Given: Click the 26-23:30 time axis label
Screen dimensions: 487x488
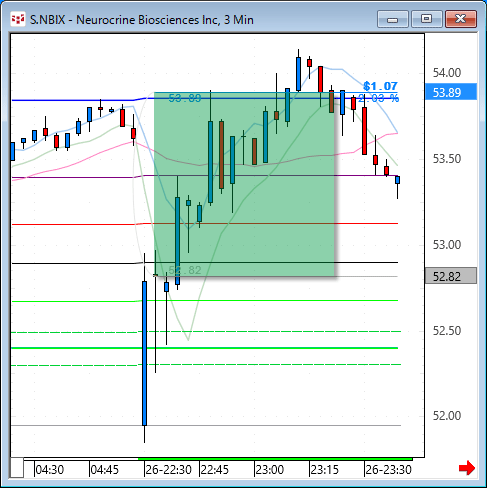Looking at the screenshot, I should coord(388,470).
